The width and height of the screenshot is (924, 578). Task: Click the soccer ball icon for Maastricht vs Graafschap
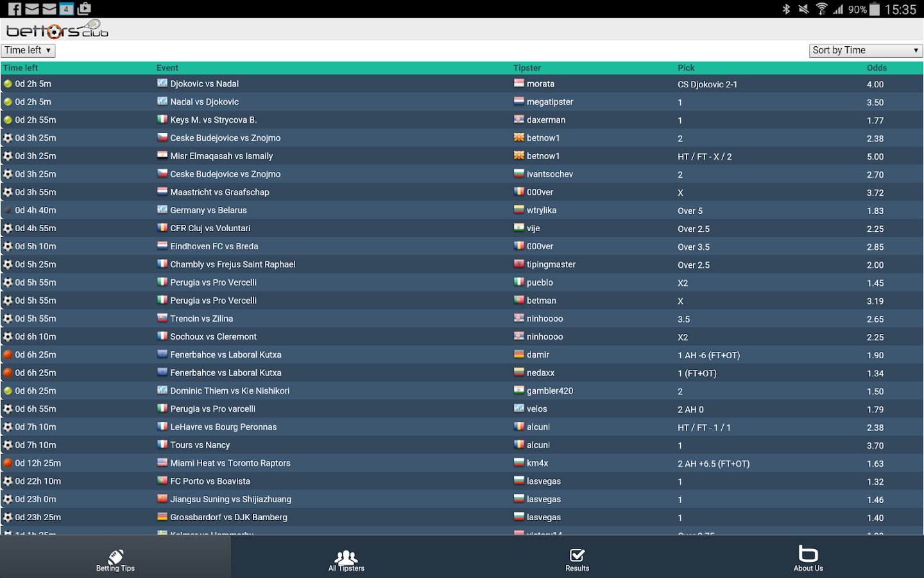pyautogui.click(x=8, y=192)
